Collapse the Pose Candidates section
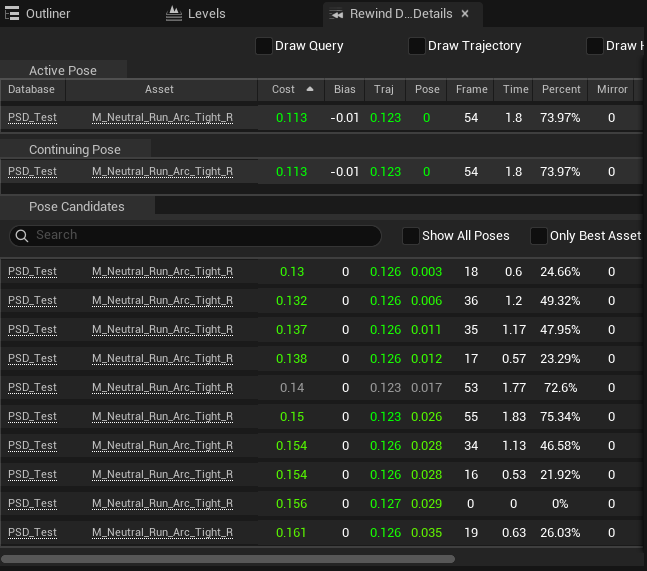This screenshot has width=647, height=571. (77, 206)
